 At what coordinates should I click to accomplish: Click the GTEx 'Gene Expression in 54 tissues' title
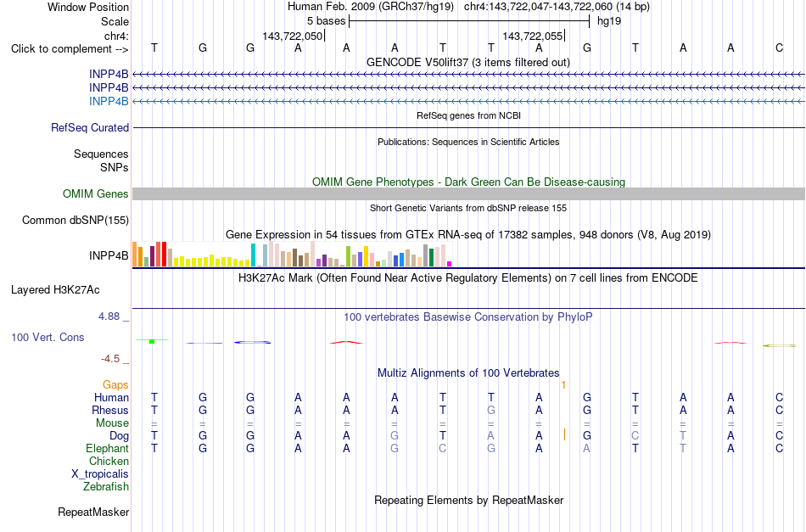tap(468, 235)
